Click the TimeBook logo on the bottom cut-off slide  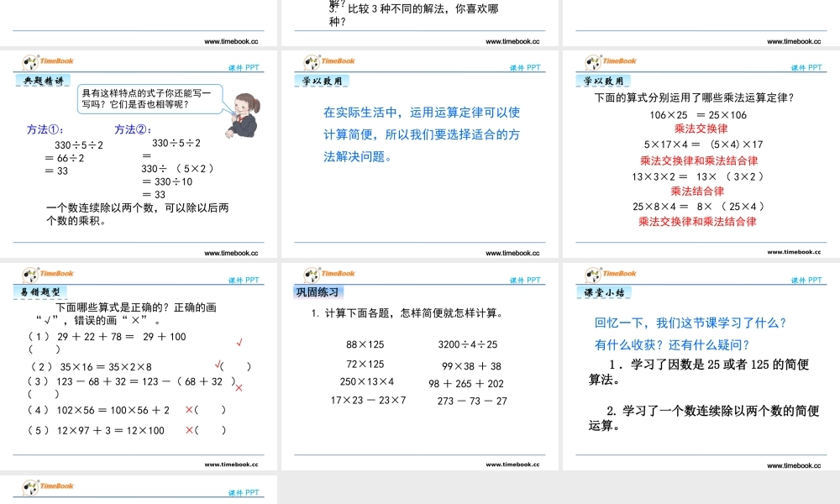coord(48,487)
